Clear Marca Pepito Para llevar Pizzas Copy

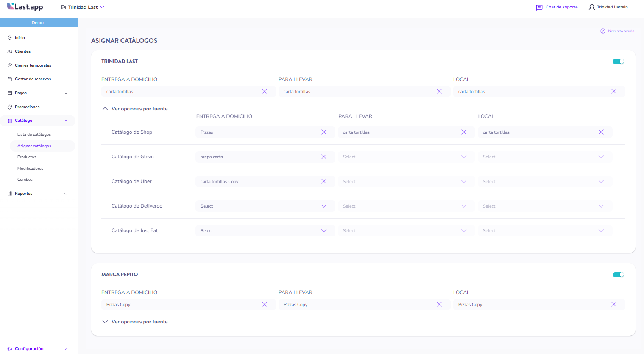tap(439, 304)
